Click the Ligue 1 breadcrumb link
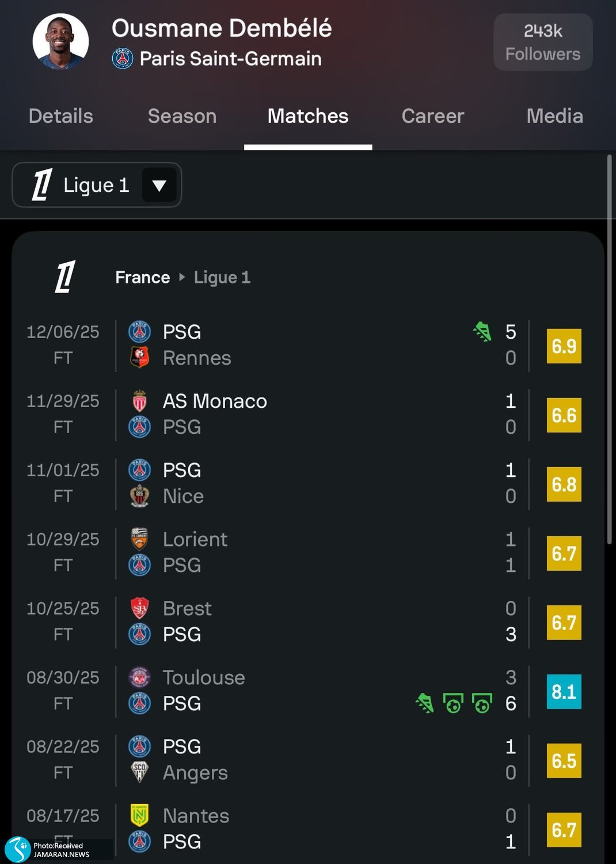The height and width of the screenshot is (864, 616). coord(222,278)
